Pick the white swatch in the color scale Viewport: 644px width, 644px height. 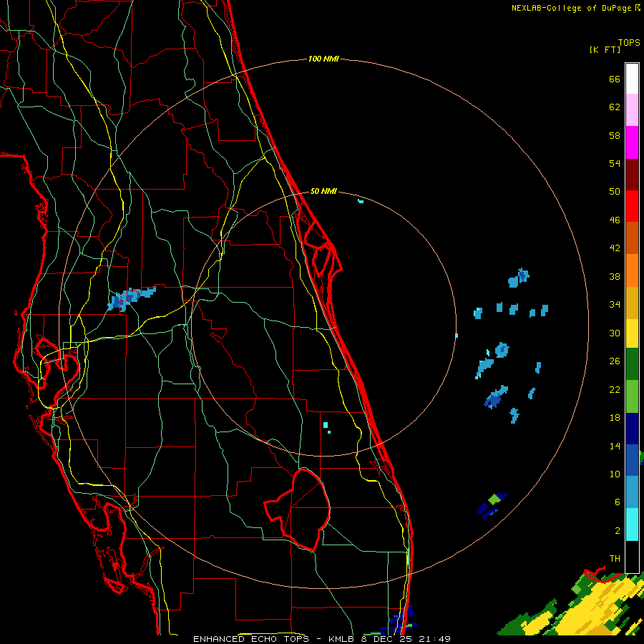632,79
